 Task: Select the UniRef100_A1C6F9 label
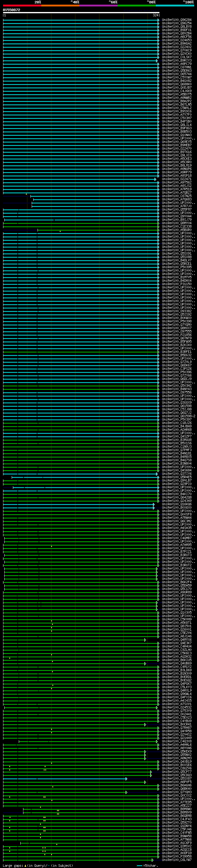[177, 843]
